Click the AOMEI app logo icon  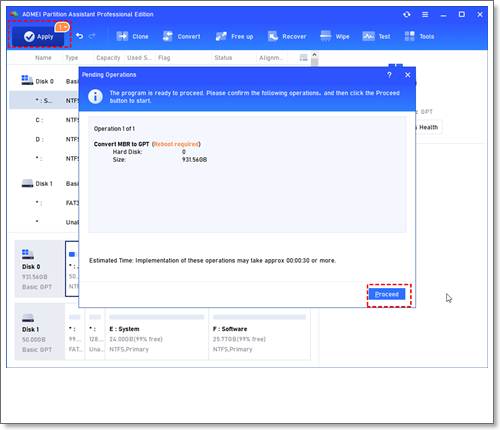coord(14,14)
